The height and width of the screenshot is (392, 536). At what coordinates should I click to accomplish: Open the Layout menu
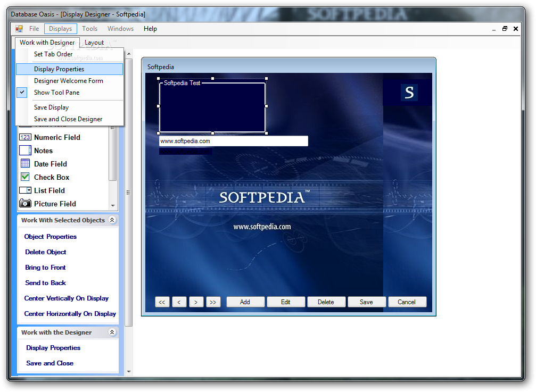(94, 43)
